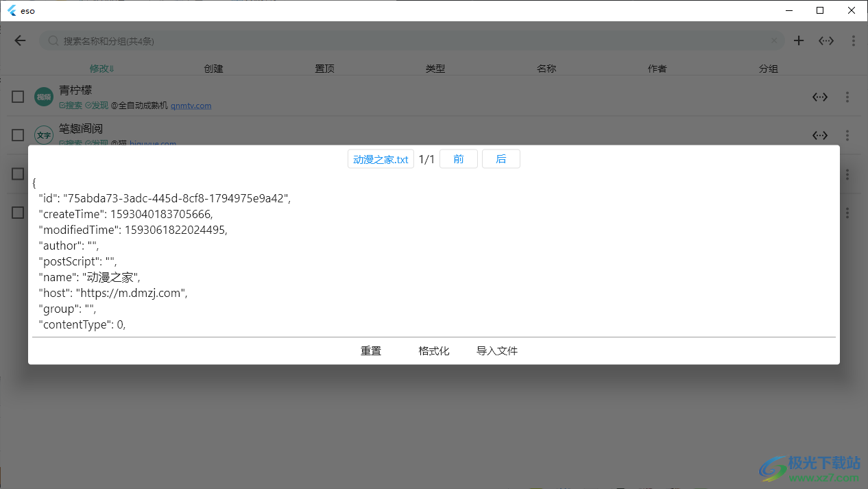Select the 青柠檬 source name
868x489 pixels.
[75, 90]
